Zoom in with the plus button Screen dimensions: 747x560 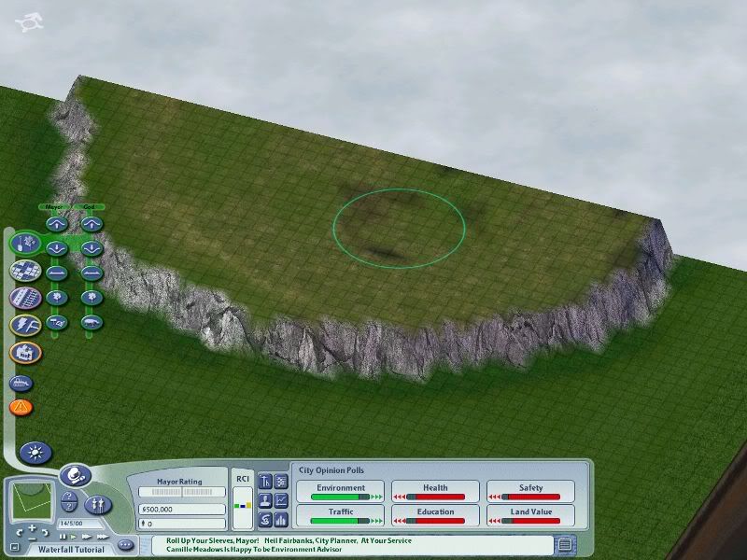(32, 527)
